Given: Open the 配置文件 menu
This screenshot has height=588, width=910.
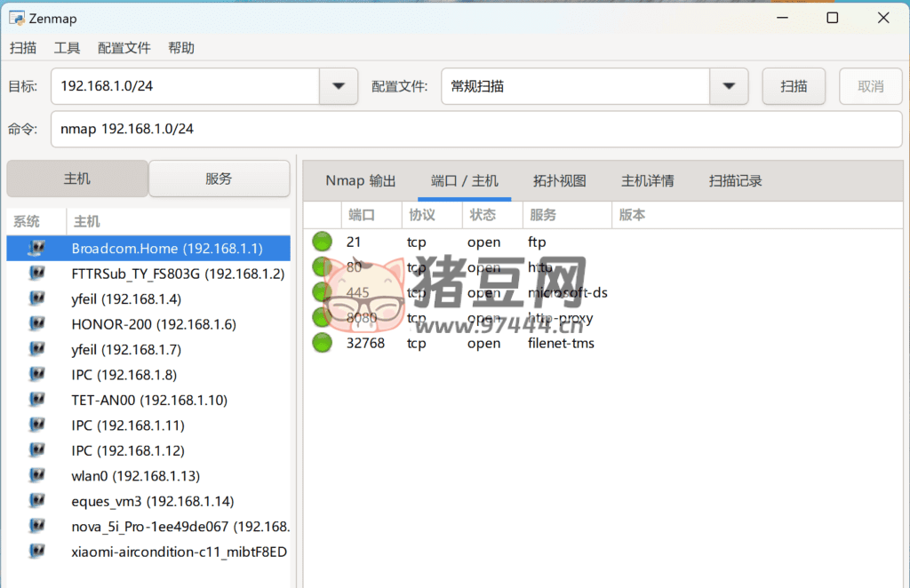Looking at the screenshot, I should coord(124,48).
